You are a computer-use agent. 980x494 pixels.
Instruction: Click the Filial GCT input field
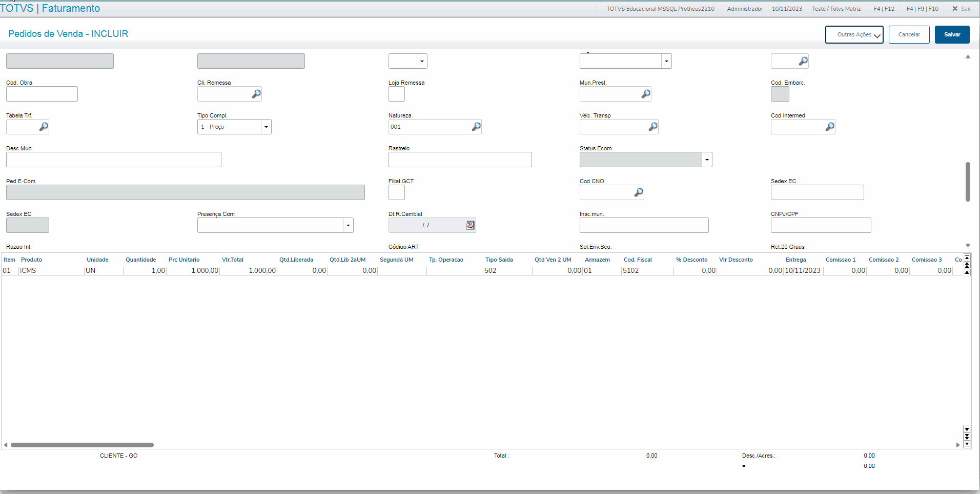[x=397, y=192]
